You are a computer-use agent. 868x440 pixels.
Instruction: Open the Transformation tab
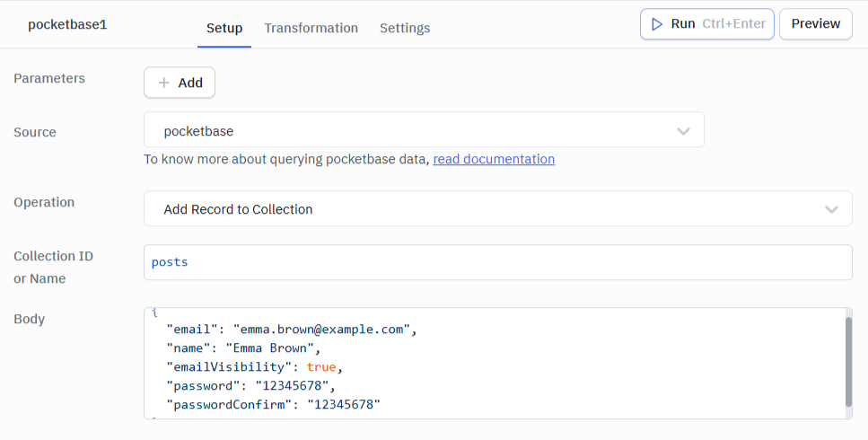(x=311, y=28)
